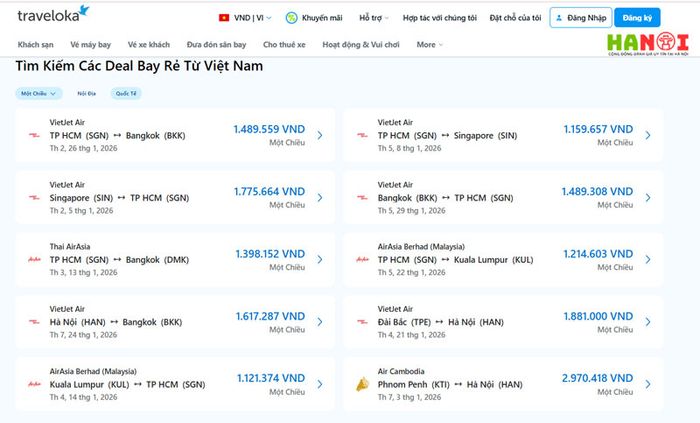Viewport: 700px width, 423px height.
Task: Open chevron for TP HCM to Singapore deal
Action: [648, 135]
